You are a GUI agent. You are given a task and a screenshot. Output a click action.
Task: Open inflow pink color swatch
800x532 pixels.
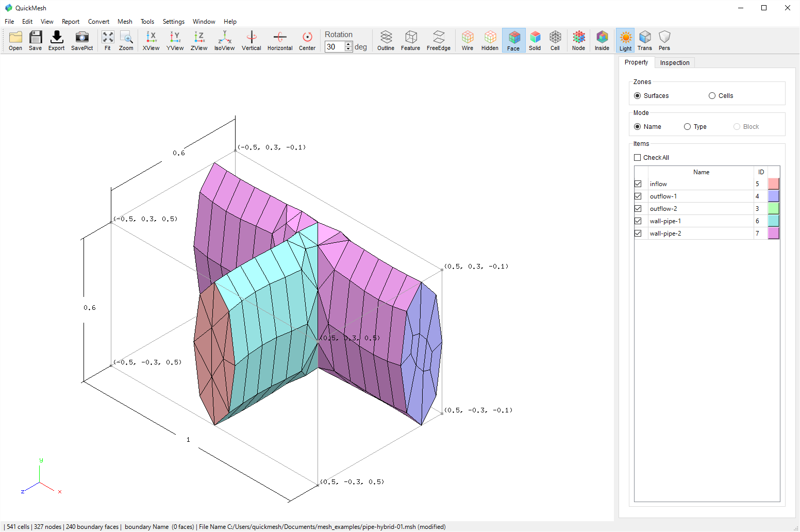pos(773,184)
